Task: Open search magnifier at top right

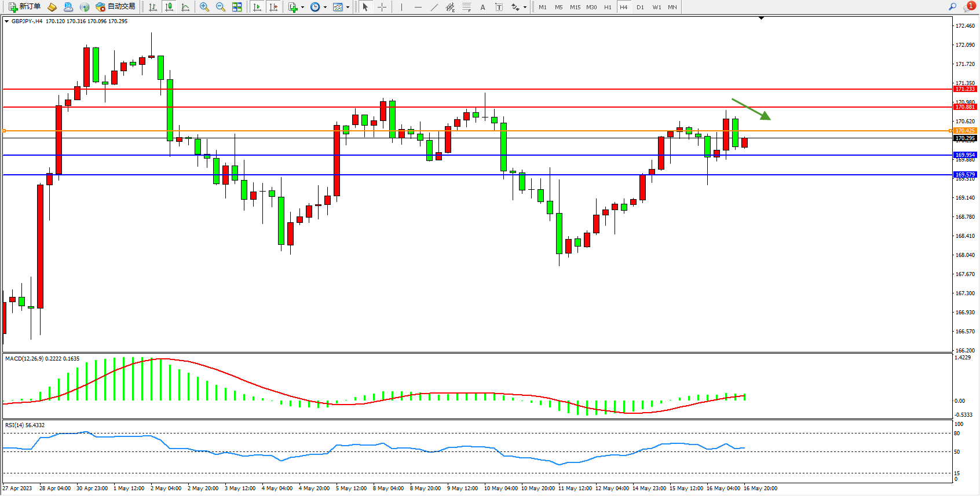Action: [x=952, y=7]
